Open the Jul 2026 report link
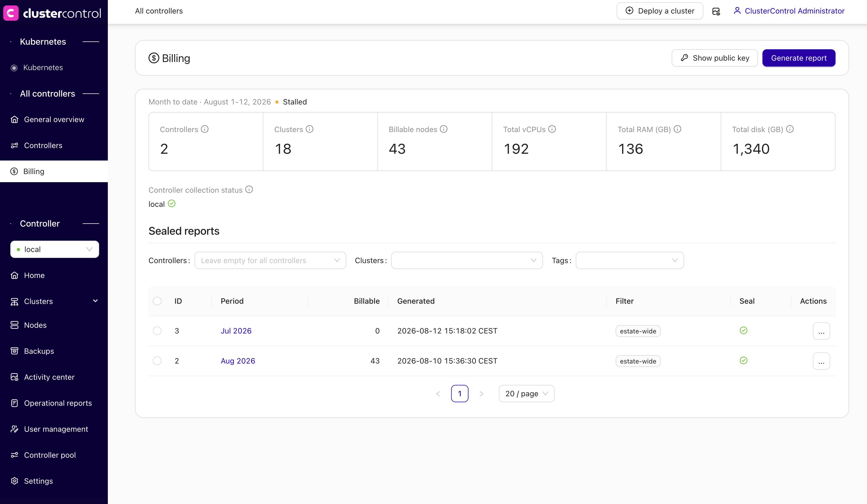This screenshot has height=504, width=867. 236,331
